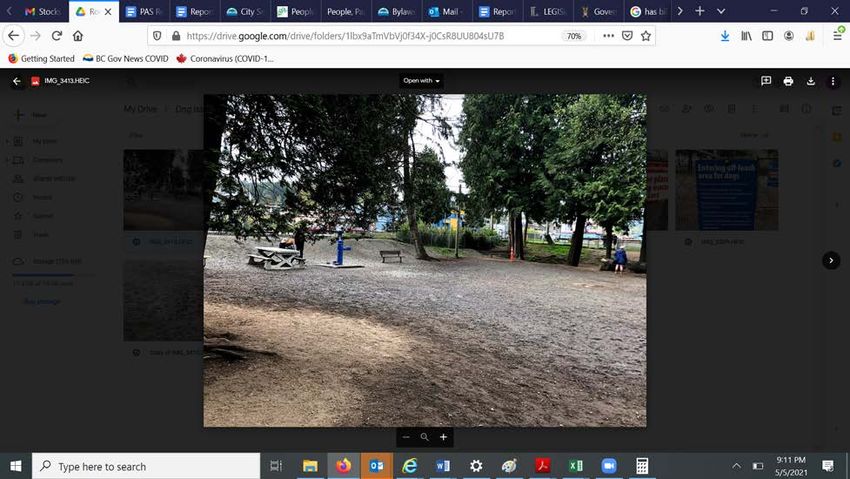The height and width of the screenshot is (479, 850).
Task: Click the 70% zoom level indicator
Action: click(574, 36)
